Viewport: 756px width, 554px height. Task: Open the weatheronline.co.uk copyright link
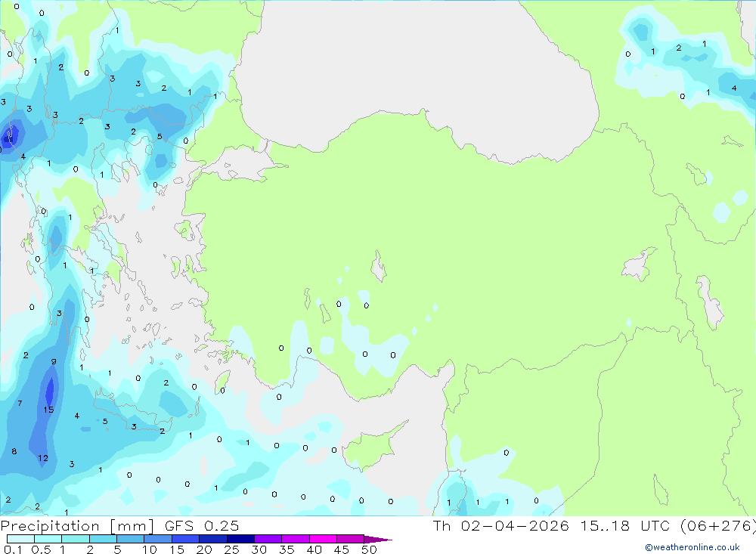coord(692,547)
